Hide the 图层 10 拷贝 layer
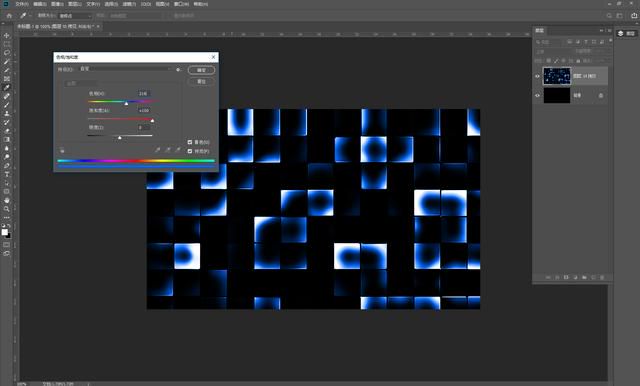This screenshot has height=386, width=640. [x=537, y=76]
